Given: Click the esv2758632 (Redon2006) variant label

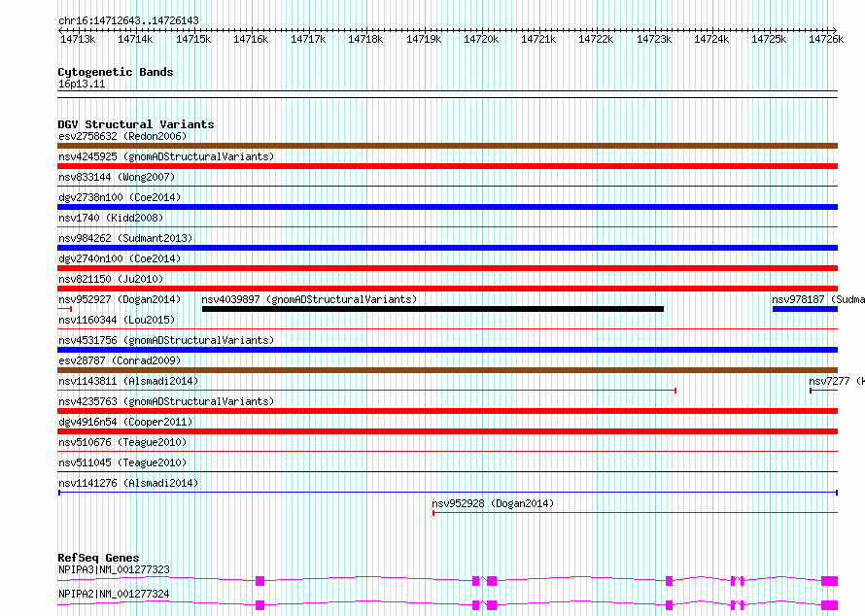Looking at the screenshot, I should tap(122, 136).
